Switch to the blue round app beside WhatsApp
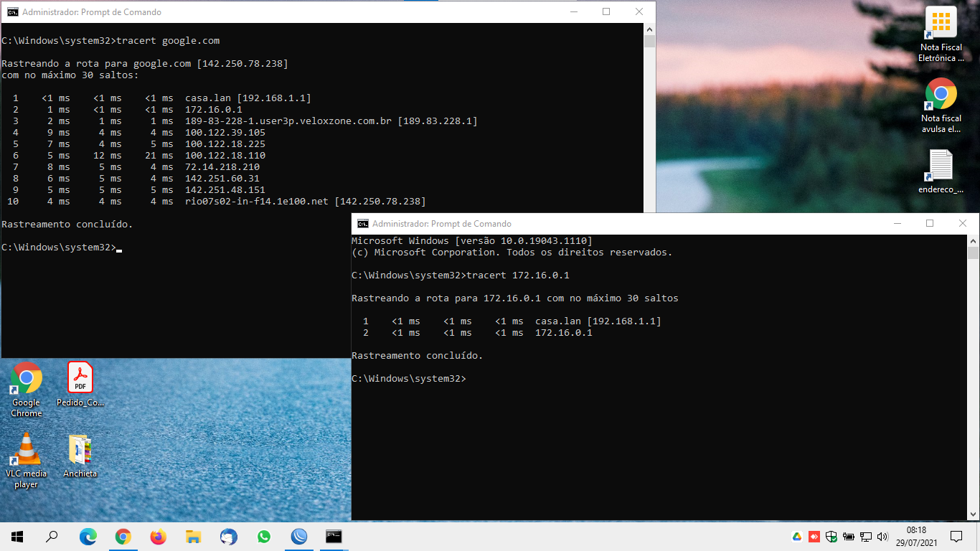Image resolution: width=980 pixels, height=551 pixels. (298, 537)
